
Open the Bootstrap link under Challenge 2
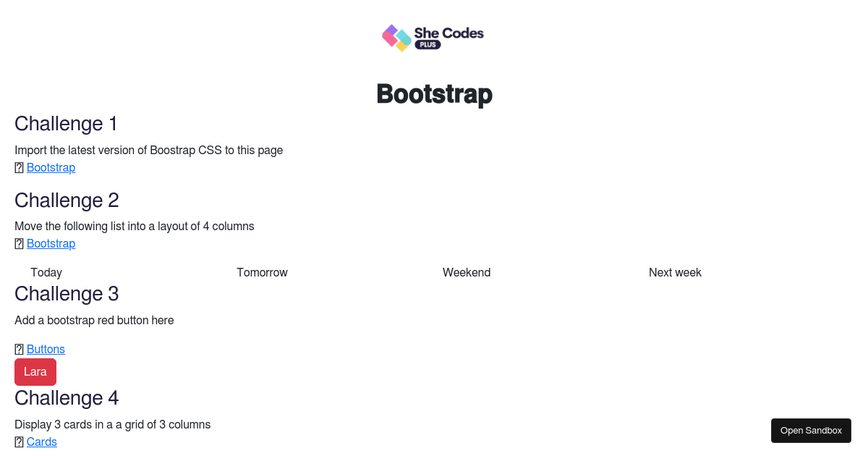51,243
